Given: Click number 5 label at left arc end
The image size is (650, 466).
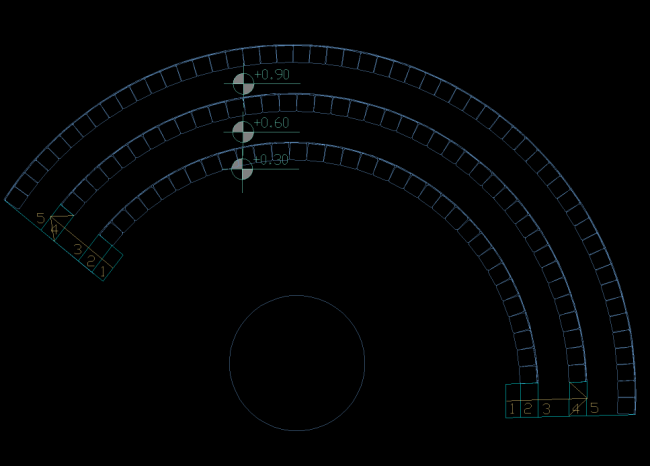Looking at the screenshot, I should [40, 218].
